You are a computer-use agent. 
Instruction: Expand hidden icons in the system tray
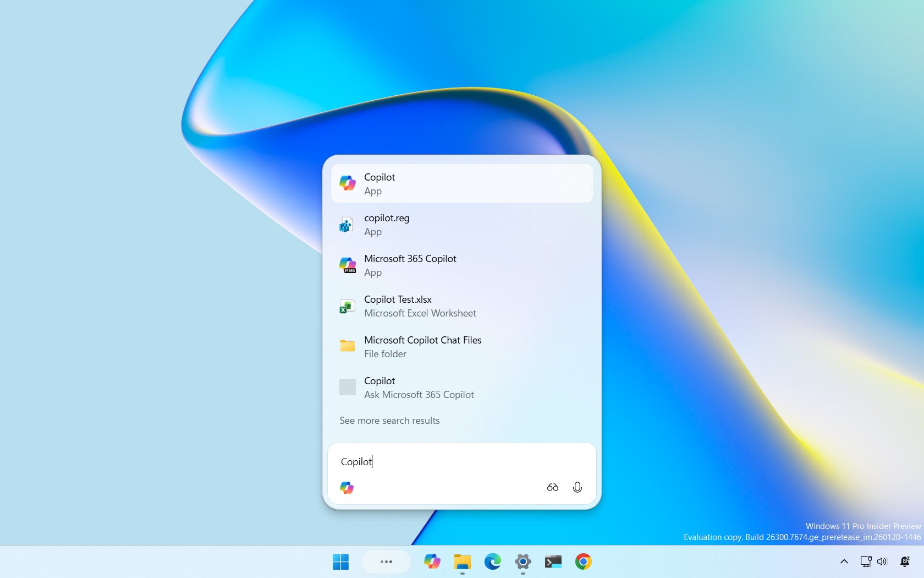tap(844, 561)
